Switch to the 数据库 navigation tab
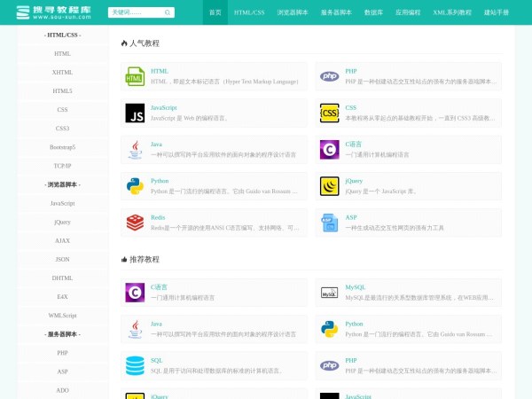 (x=374, y=13)
